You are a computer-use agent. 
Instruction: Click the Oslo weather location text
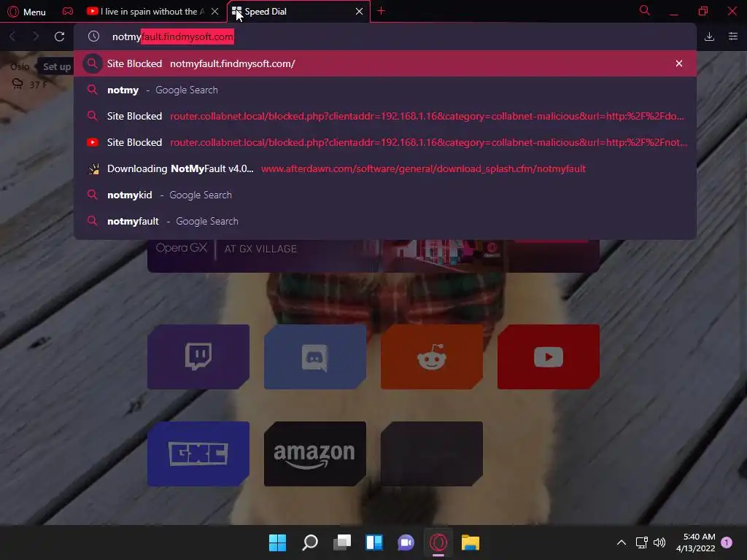pyautogui.click(x=20, y=66)
